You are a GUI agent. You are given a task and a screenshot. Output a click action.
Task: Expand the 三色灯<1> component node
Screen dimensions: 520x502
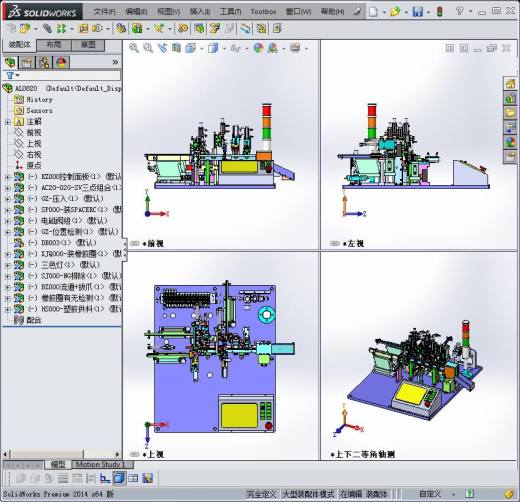[x=7, y=265]
